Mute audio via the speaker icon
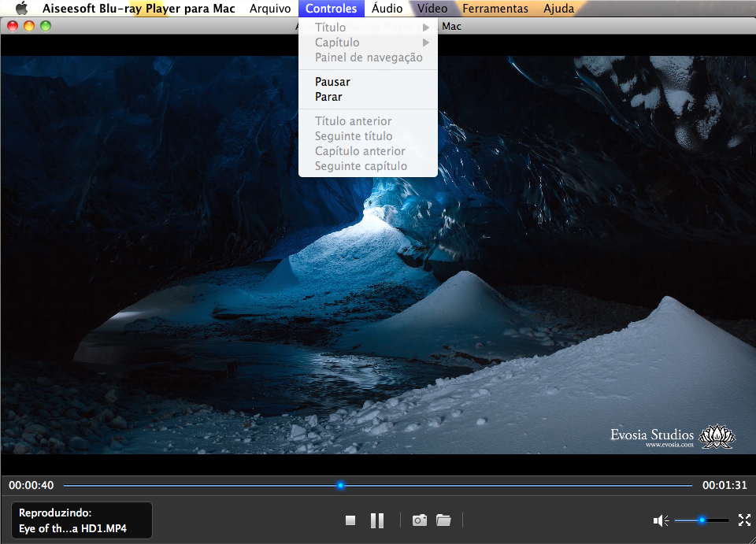This screenshot has width=756, height=544. click(660, 520)
